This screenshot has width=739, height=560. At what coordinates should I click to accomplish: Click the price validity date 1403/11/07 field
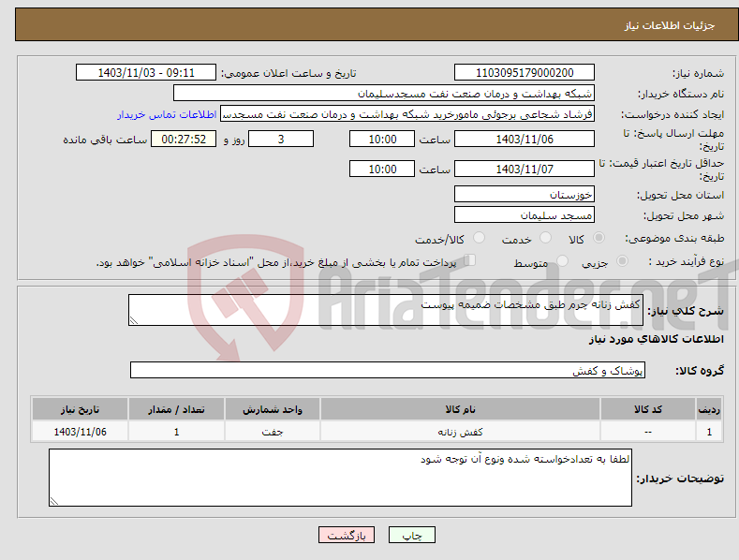coord(525,169)
